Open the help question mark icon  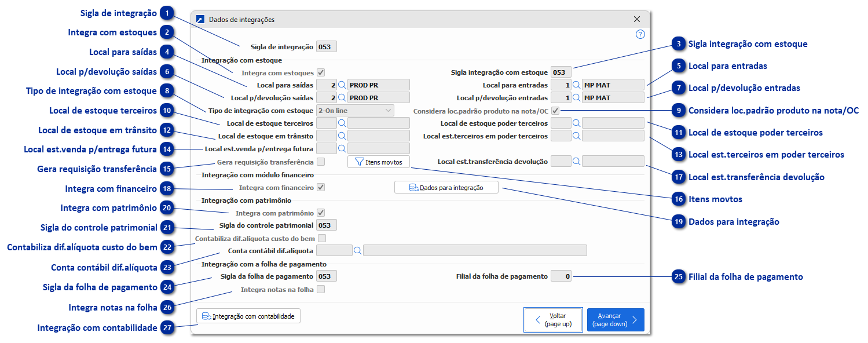[x=640, y=34]
